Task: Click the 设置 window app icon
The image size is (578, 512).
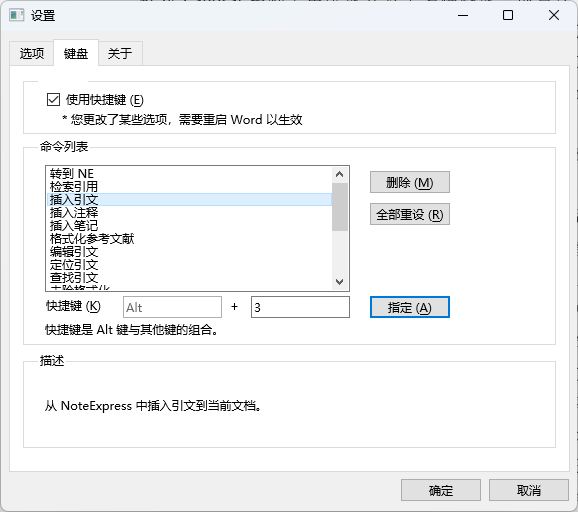Action: click(16, 15)
